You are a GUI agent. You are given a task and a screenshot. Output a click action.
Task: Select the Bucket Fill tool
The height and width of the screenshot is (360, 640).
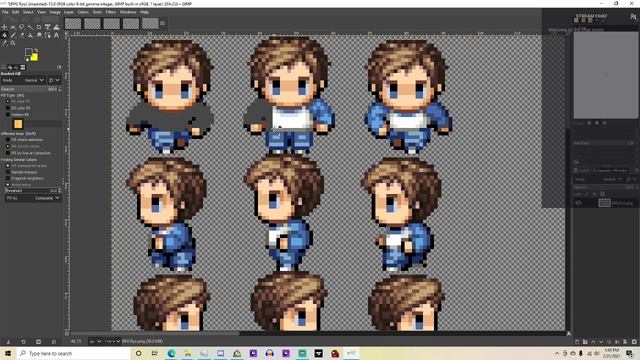(4, 35)
